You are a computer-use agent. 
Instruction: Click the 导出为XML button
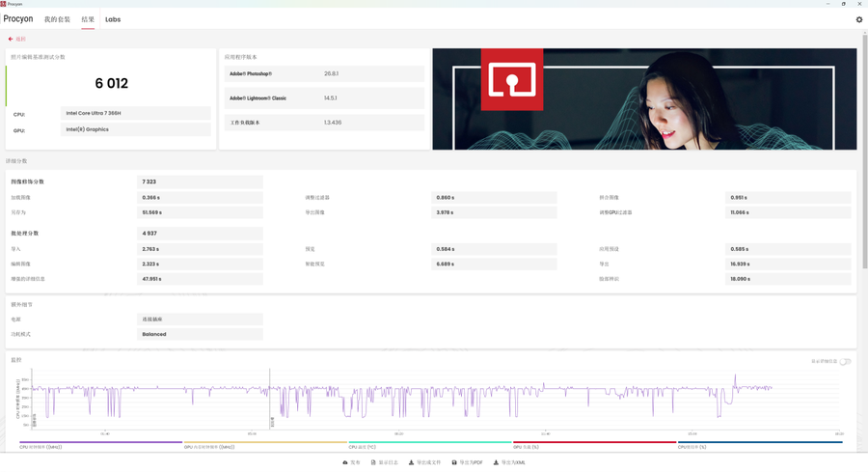509,462
